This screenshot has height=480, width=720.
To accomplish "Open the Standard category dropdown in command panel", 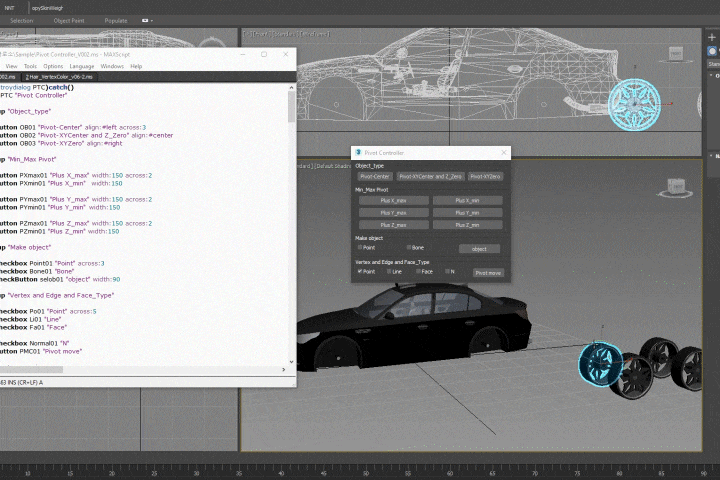I will [x=714, y=64].
